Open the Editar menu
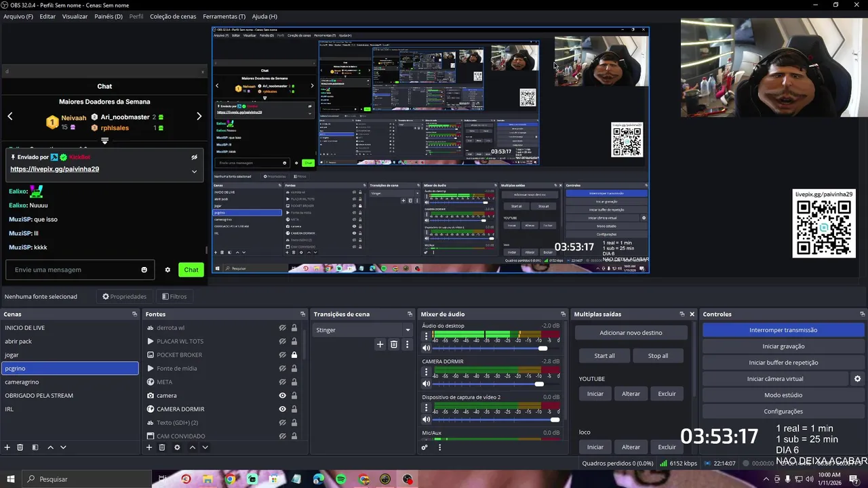This screenshot has width=868, height=488. tap(47, 16)
